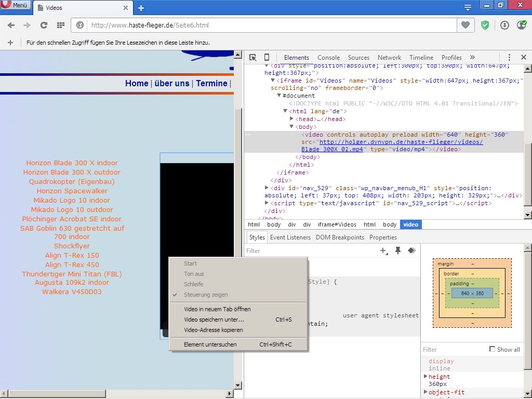Open the Sources tab
Screen dimensions: 532x399
tap(358, 58)
